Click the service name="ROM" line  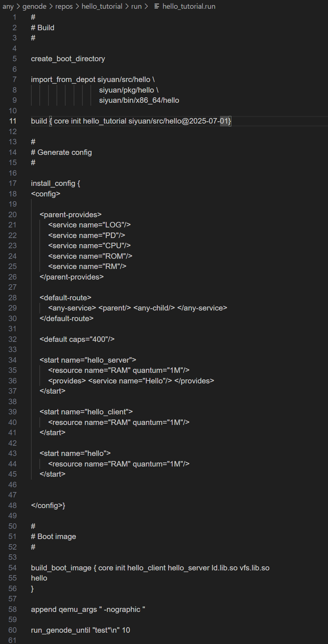point(90,256)
